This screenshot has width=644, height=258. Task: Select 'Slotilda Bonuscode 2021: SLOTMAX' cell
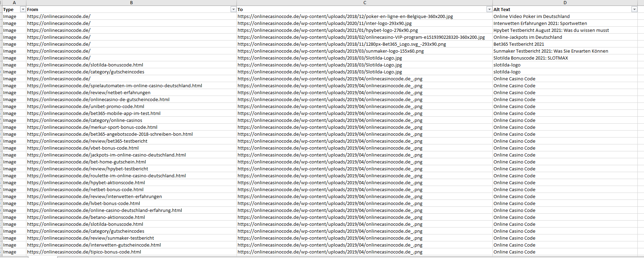click(x=531, y=58)
